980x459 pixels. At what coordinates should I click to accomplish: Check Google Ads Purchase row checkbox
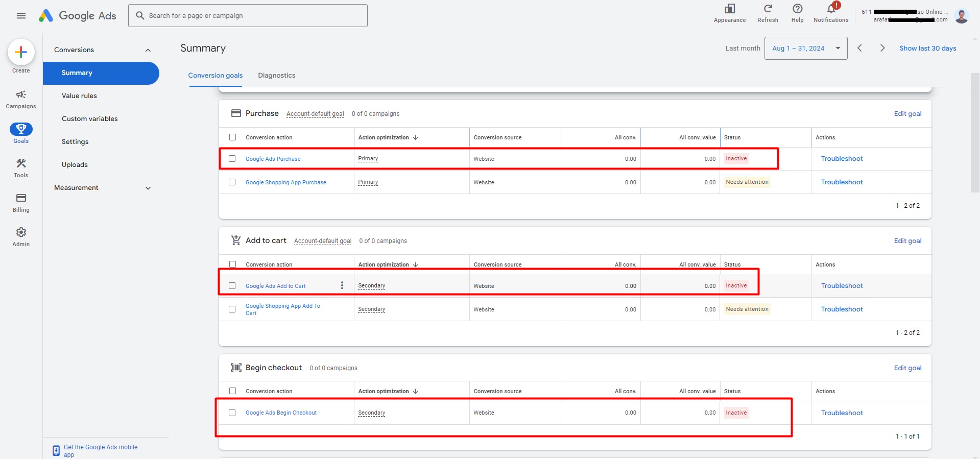pos(232,159)
